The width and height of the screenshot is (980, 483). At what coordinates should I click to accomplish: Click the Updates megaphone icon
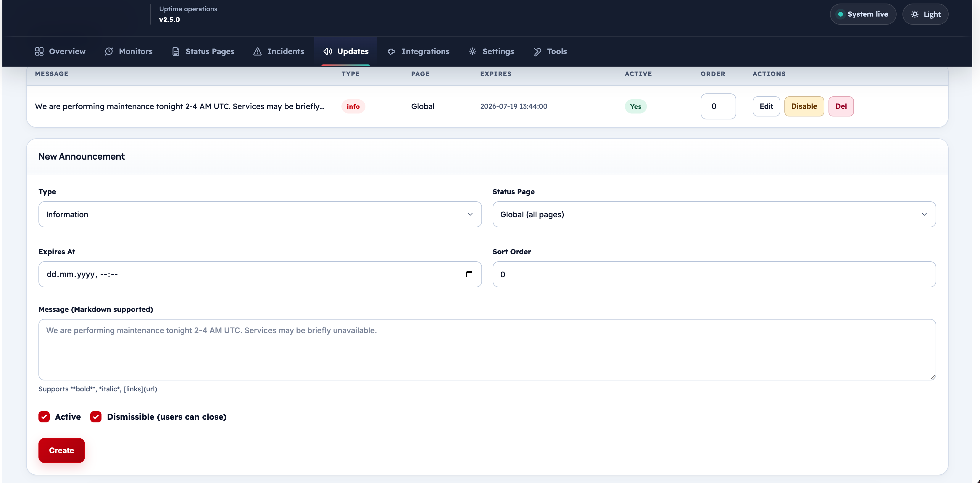[x=328, y=51]
